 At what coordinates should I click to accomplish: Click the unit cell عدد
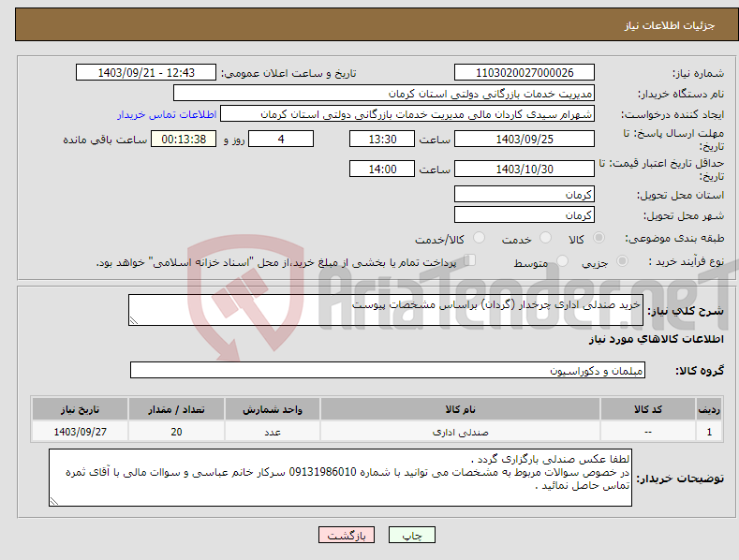[273, 432]
